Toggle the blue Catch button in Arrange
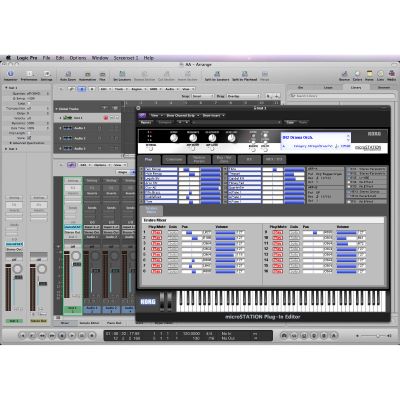The width and height of the screenshot is (400, 400). [x=82, y=89]
